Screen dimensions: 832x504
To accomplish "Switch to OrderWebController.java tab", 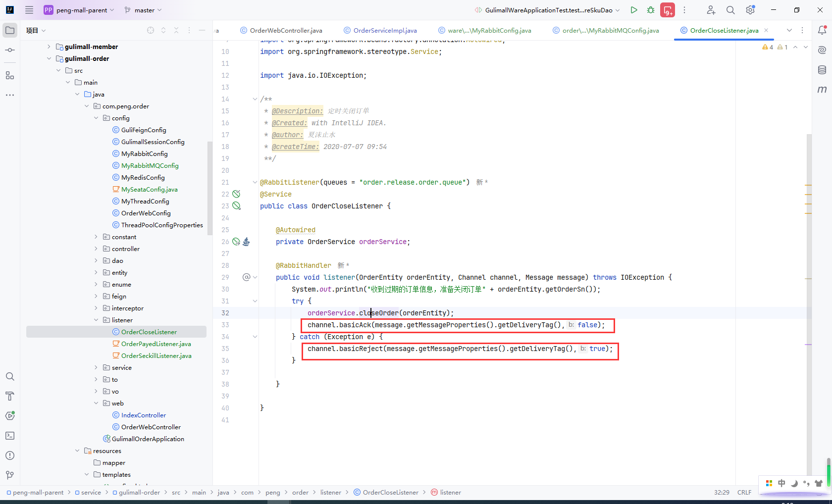I will click(x=281, y=30).
